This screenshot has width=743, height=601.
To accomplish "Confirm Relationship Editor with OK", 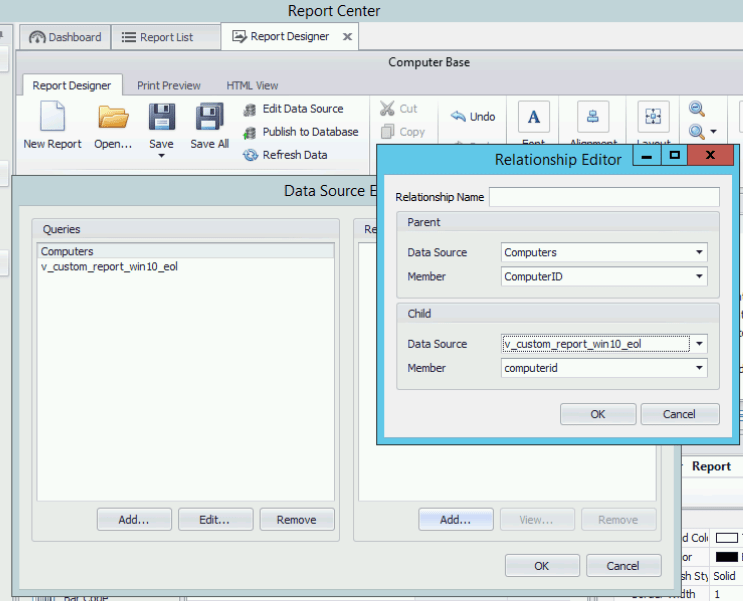I will [x=597, y=414].
